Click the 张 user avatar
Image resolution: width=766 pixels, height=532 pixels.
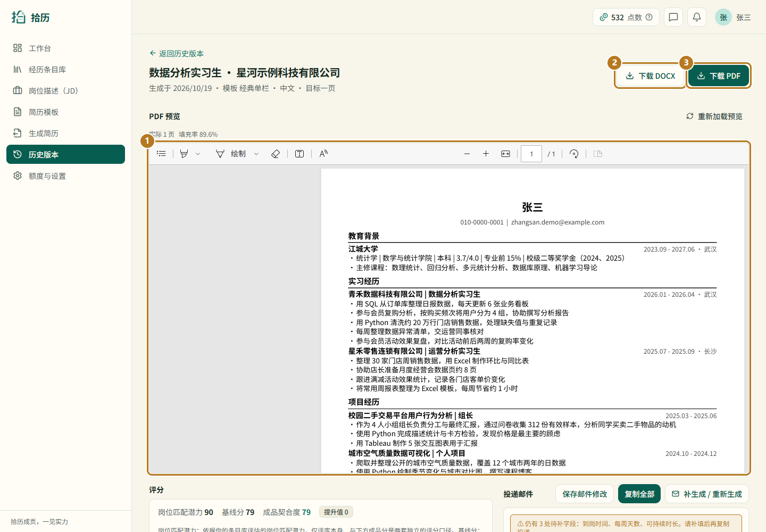point(723,17)
